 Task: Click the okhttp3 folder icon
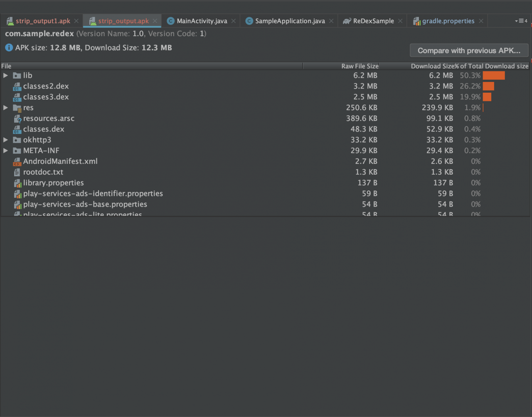(x=17, y=140)
